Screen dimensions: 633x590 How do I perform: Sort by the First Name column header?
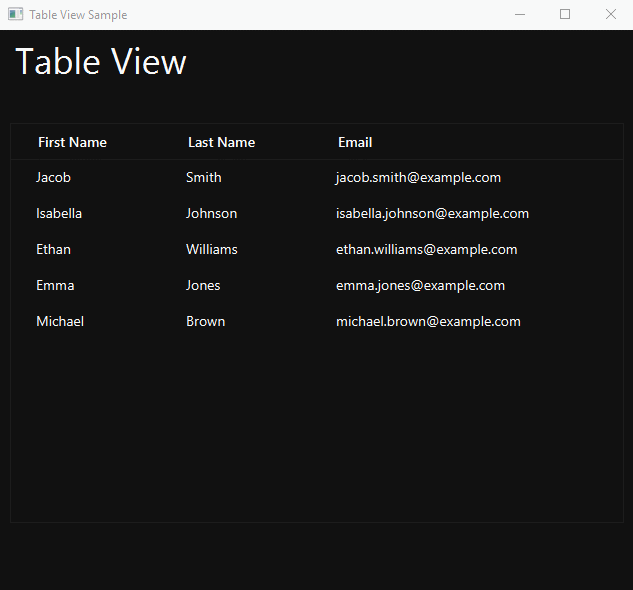pos(72,142)
